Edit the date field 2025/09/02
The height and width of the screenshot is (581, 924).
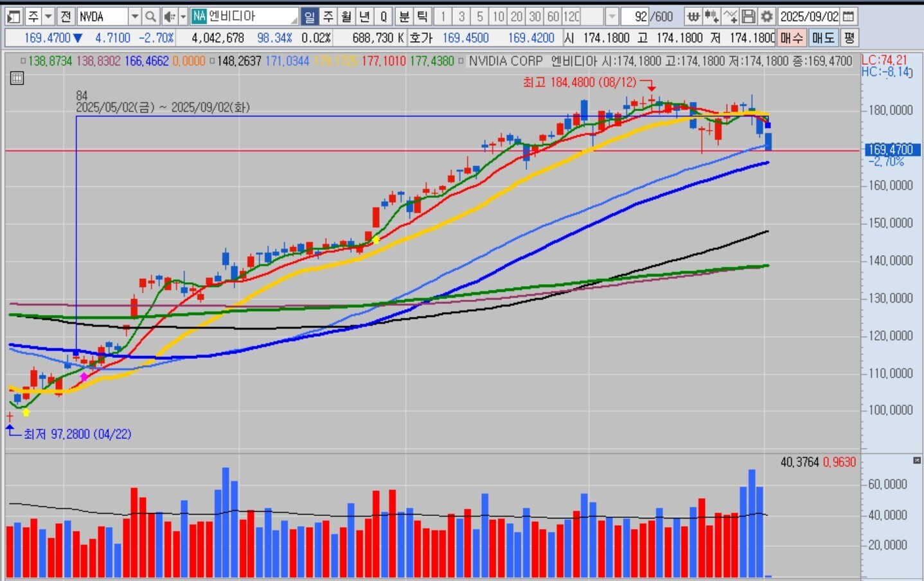[x=810, y=16]
